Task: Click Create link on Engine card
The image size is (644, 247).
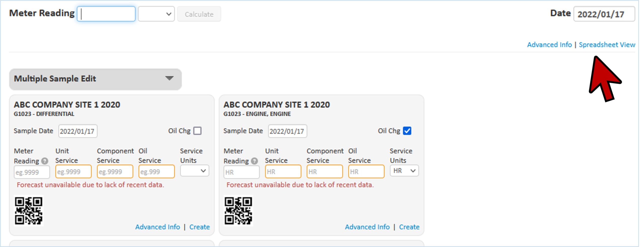Action: click(409, 227)
